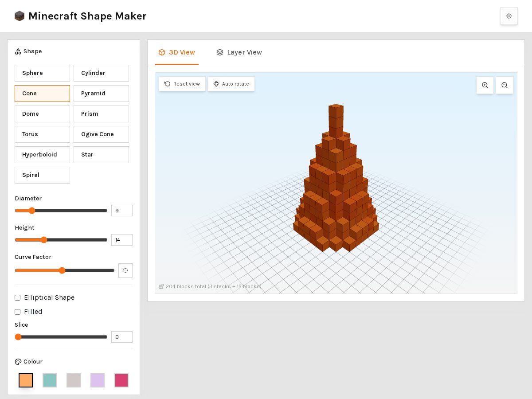Screen dimensions: 532x399
Task: Pick the teal colour swatch
Action: (x=50, y=380)
